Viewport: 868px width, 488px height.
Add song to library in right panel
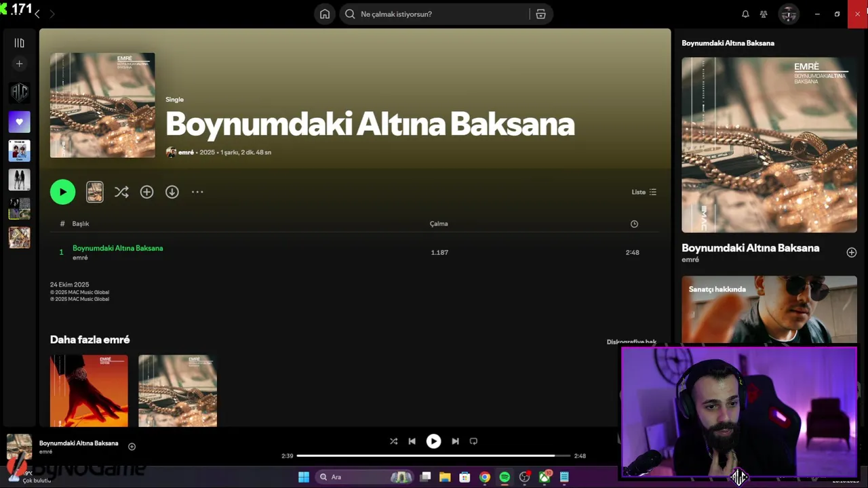point(851,252)
